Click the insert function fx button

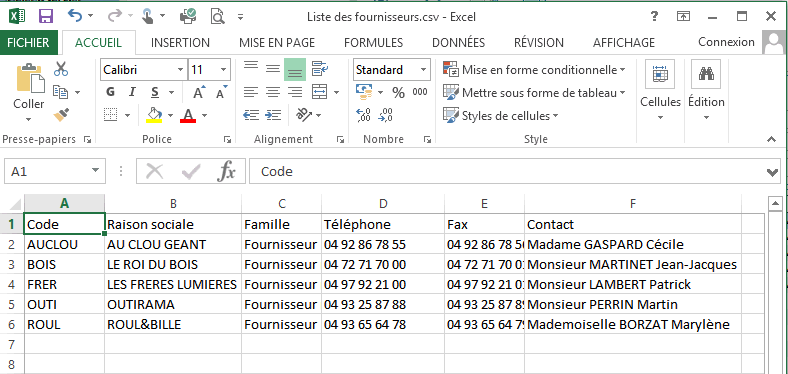pos(226,172)
